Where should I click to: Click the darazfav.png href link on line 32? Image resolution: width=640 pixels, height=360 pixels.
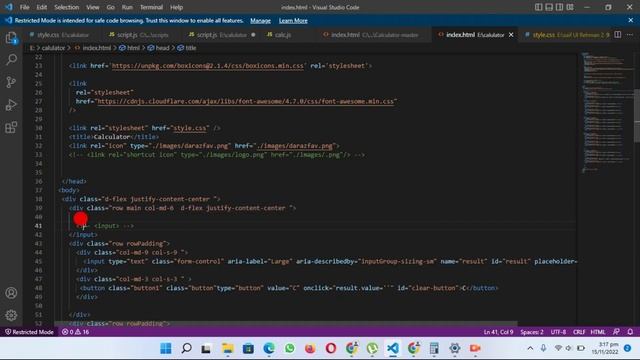click(294, 146)
